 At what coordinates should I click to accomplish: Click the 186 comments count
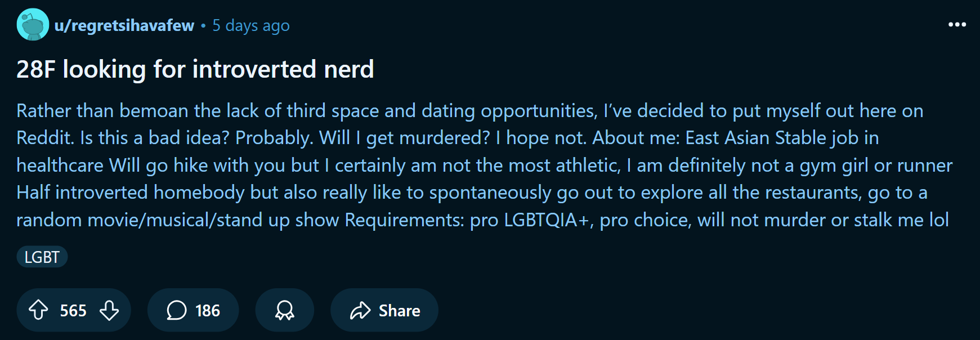(x=208, y=311)
